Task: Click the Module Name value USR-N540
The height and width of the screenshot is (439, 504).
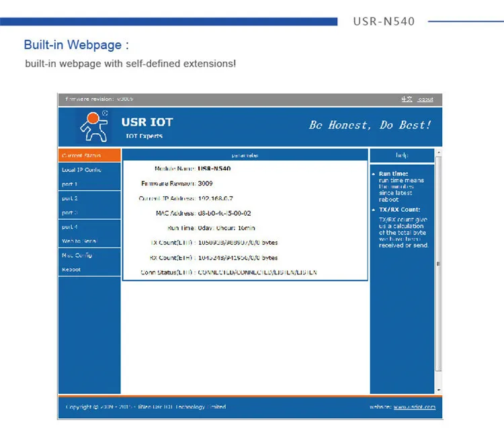Action: tap(214, 169)
